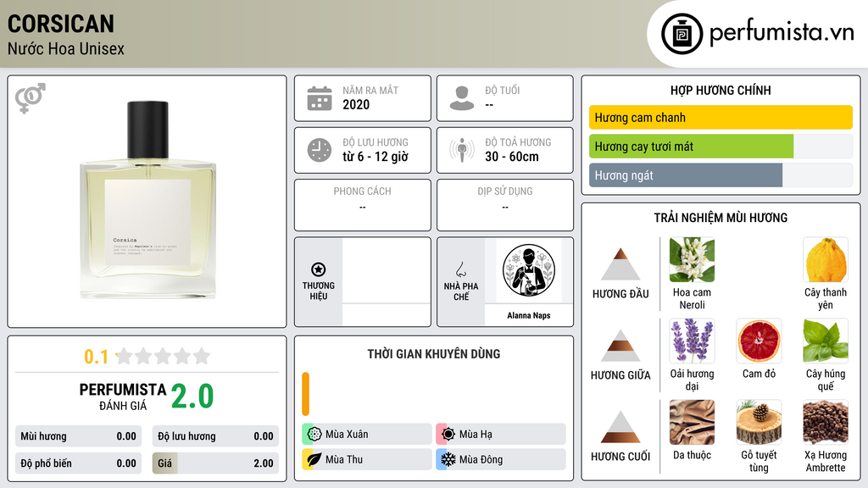Screen dimensions: 868x488
Task: Open the Xạ Hương Ambrette image
Action: [x=826, y=422]
